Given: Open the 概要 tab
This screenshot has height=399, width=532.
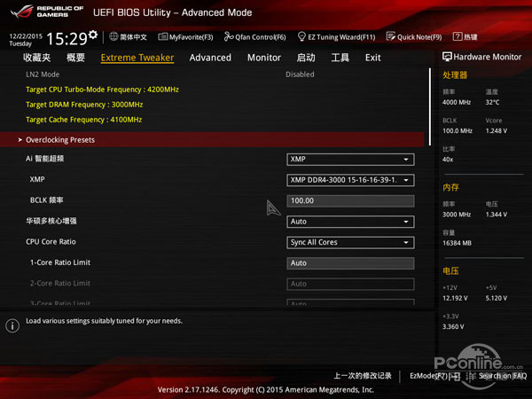Looking at the screenshot, I should (x=75, y=58).
